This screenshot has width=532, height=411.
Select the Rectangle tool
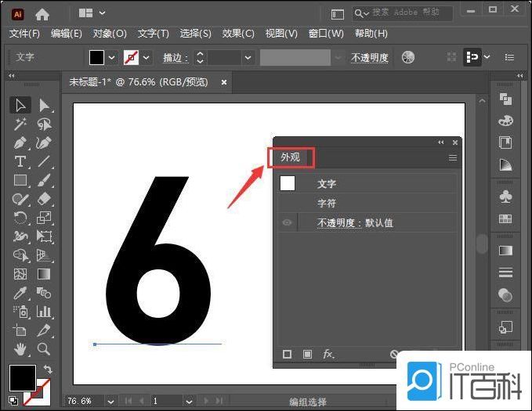pos(21,181)
